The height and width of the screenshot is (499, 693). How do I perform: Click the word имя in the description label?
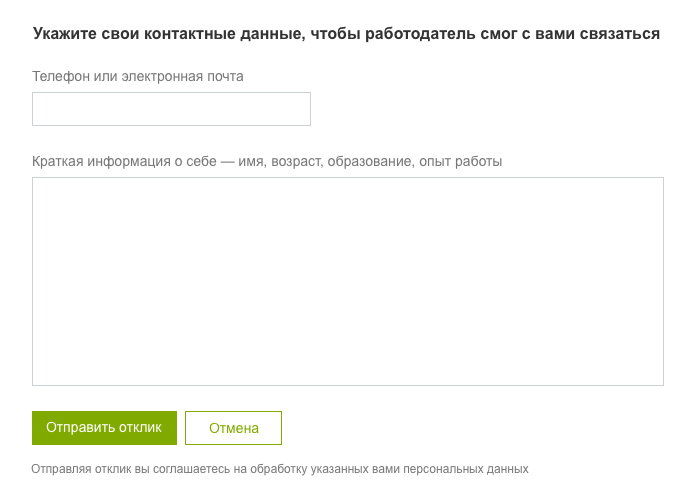pyautogui.click(x=251, y=160)
